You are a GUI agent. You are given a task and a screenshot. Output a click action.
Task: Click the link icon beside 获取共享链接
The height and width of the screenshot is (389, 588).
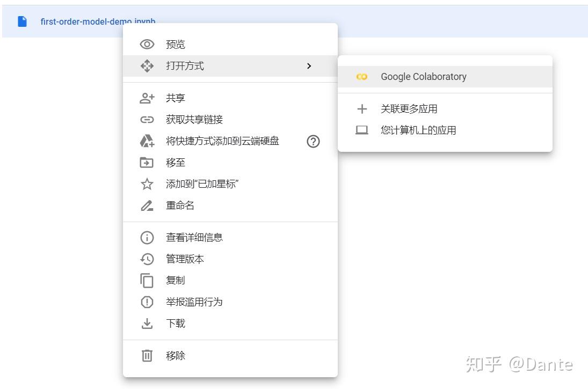[x=147, y=119]
